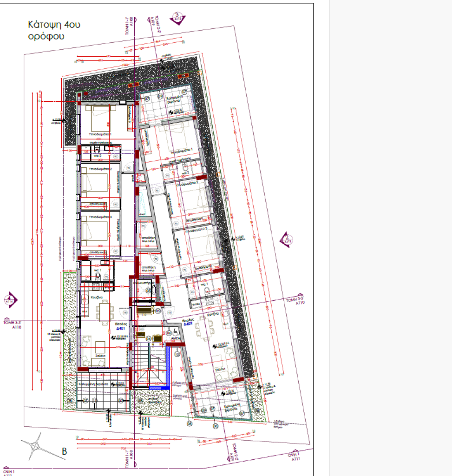Click the elevation marker 2 on right side
Viewport: 452px width, 476px height.
[x=286, y=240]
